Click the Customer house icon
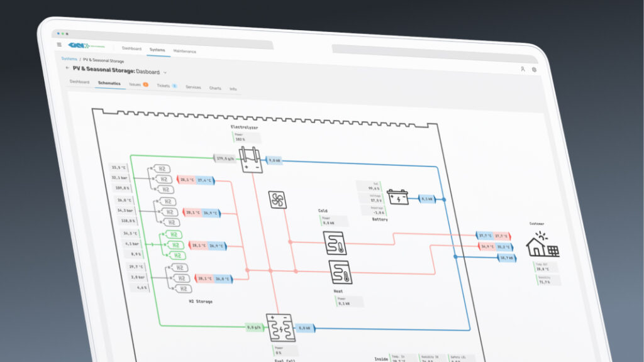 click(543, 244)
